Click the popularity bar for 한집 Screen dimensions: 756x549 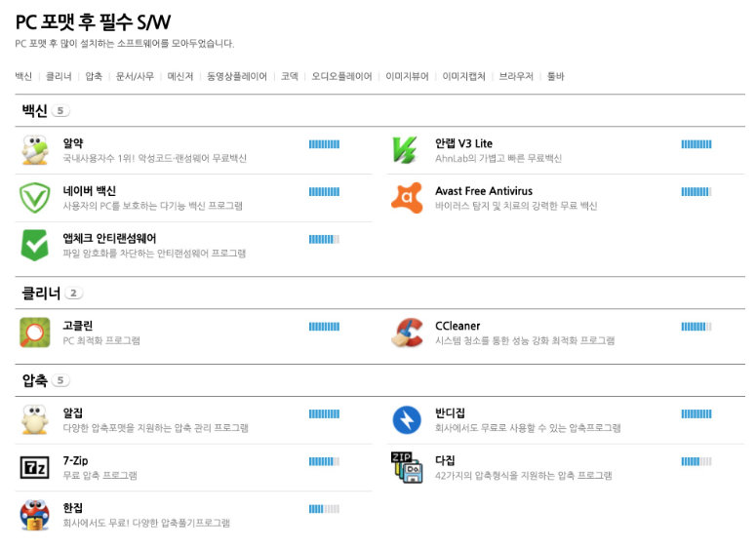pyautogui.click(x=324, y=509)
